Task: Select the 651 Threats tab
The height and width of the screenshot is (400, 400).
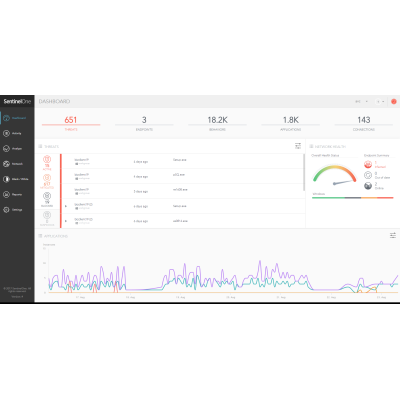Action: click(x=71, y=123)
